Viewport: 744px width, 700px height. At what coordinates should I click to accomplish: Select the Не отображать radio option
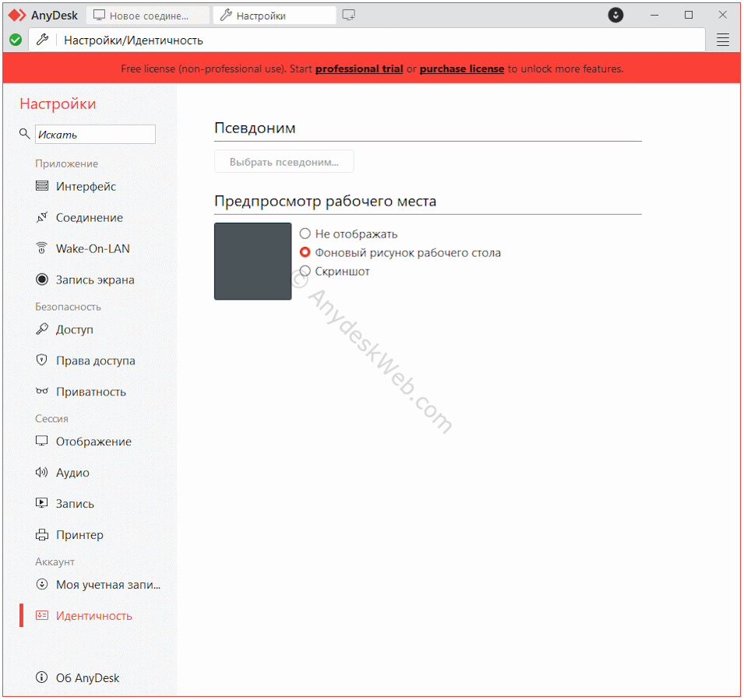coord(305,234)
